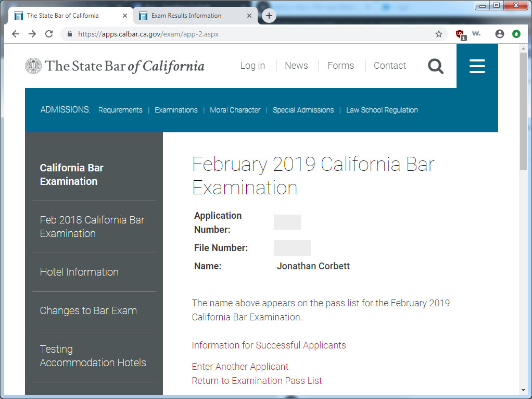Screen dimensions: 532x399
Task: Bookmark the page using the star icon
Action: [439, 33]
